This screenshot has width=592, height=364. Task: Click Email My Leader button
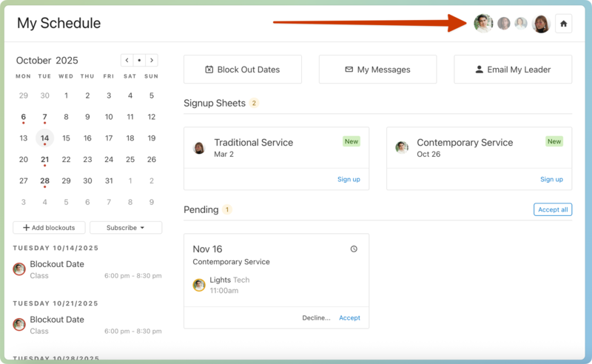pyautogui.click(x=513, y=70)
